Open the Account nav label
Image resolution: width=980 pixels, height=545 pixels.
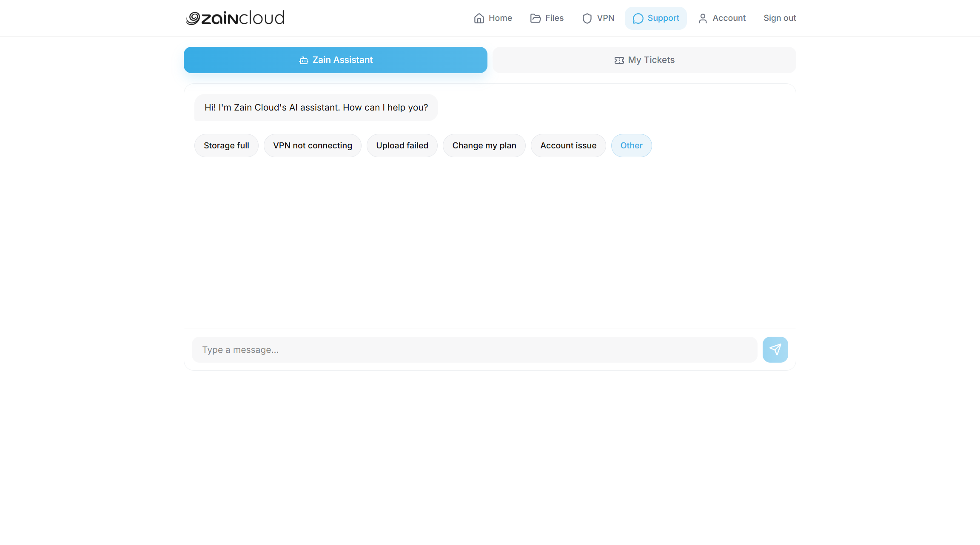coord(729,18)
